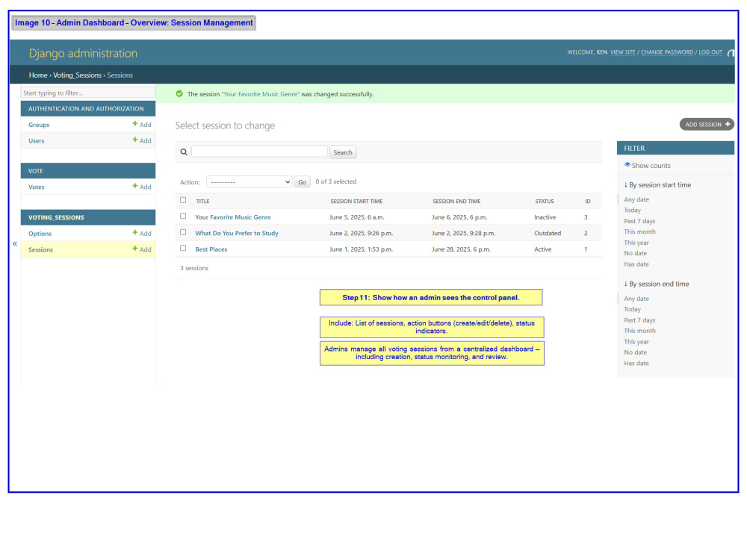Image resolution: width=747 pixels, height=560 pixels.
Task: Sort by Session End Time column header
Action: pyautogui.click(x=456, y=202)
